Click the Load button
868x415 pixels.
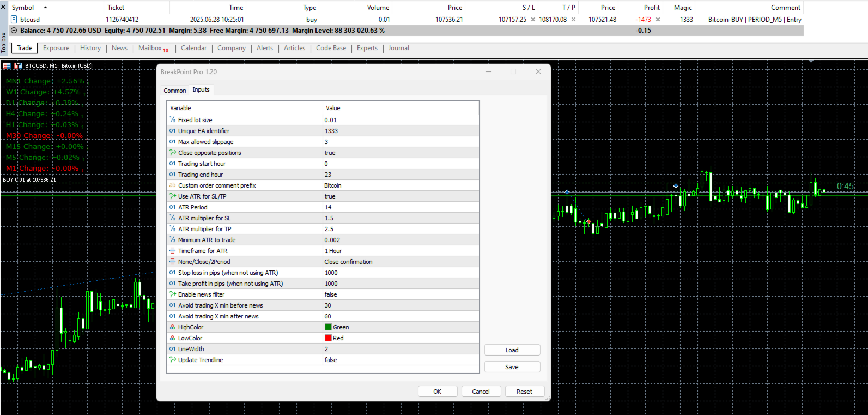coord(512,350)
